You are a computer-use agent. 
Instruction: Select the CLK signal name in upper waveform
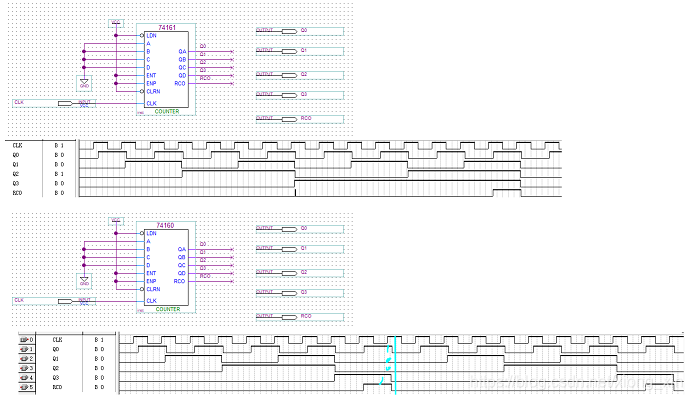(x=17, y=145)
